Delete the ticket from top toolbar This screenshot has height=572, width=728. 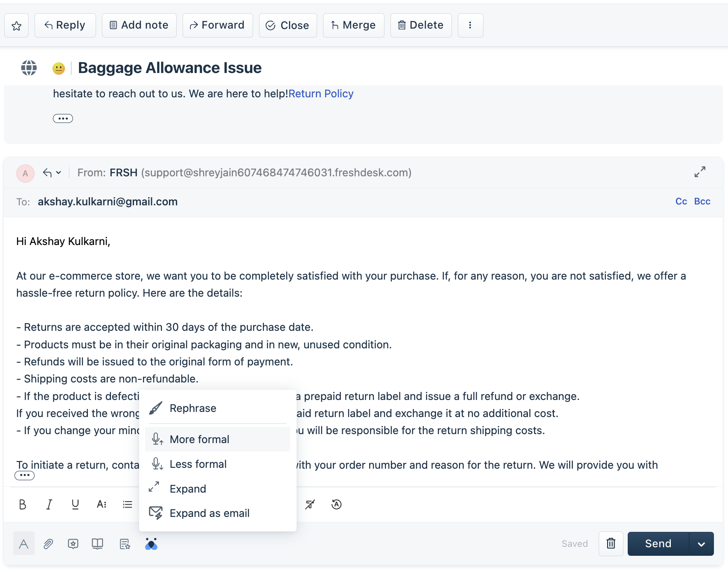[421, 26]
